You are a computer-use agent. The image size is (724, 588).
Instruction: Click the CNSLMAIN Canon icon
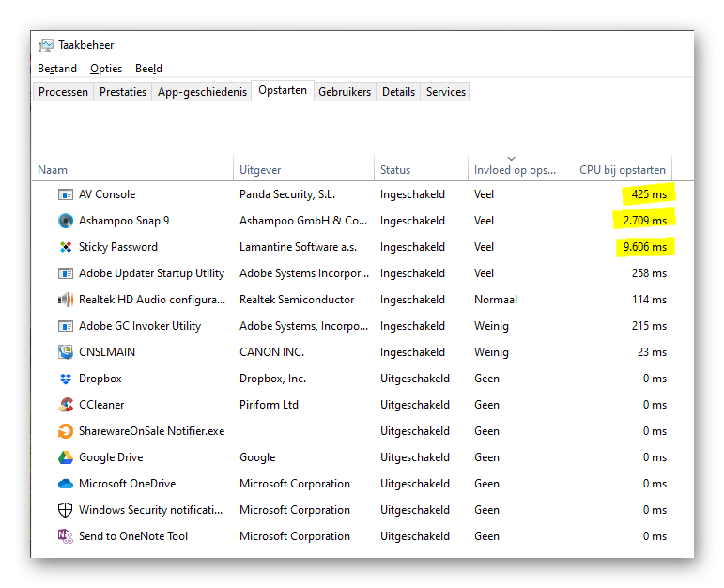pyautogui.click(x=65, y=352)
